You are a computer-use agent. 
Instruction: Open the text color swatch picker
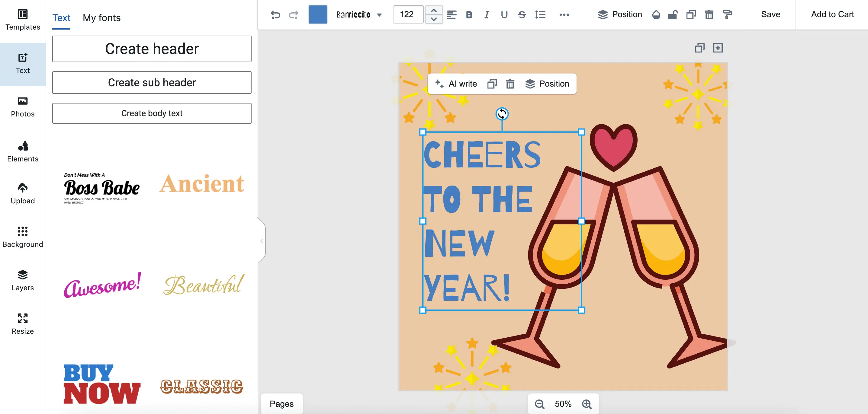tap(317, 14)
